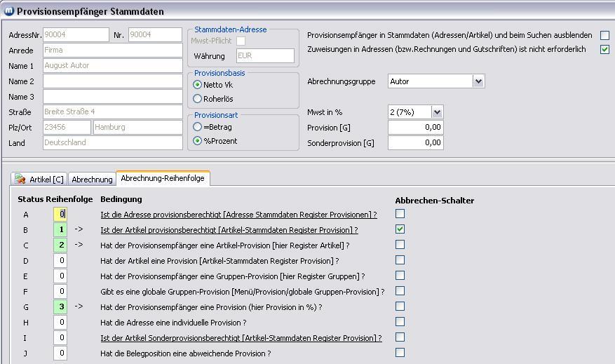
Task: Click the Sonderprovision [G] value field
Action: click(x=415, y=143)
